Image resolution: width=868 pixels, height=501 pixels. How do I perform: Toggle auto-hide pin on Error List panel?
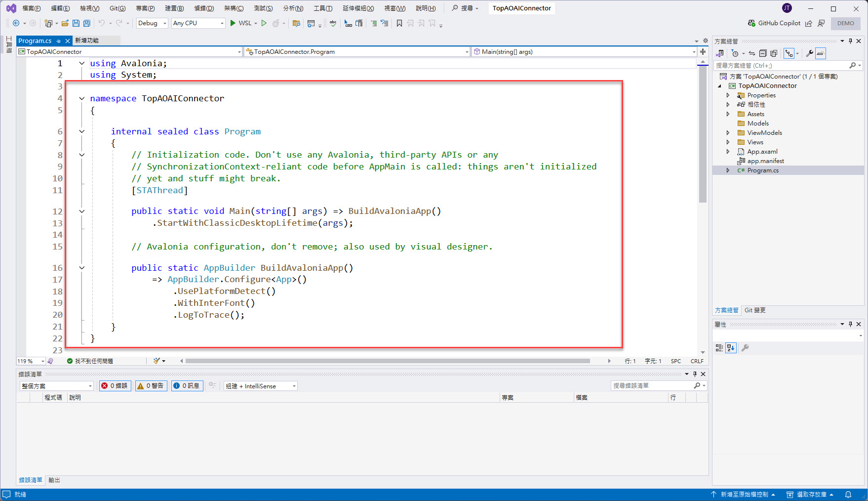695,374
